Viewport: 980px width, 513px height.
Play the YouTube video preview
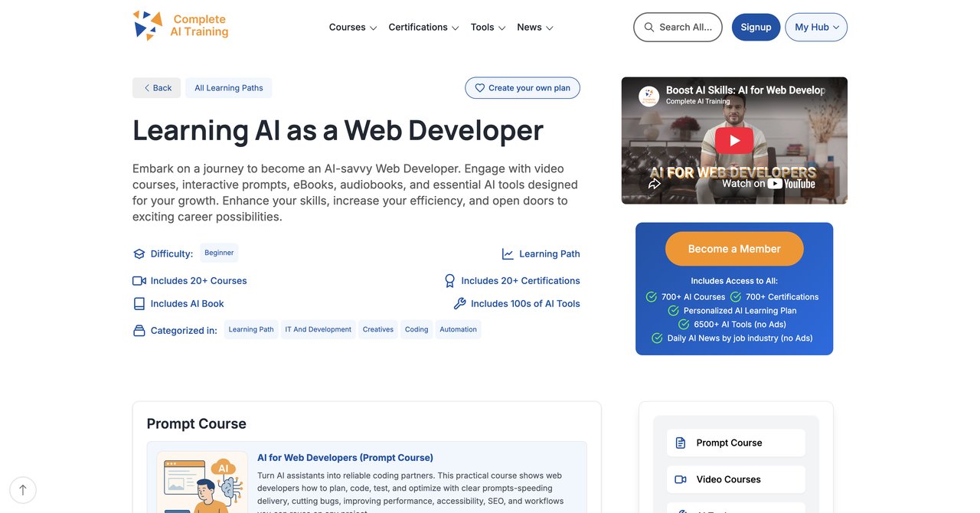(x=734, y=141)
